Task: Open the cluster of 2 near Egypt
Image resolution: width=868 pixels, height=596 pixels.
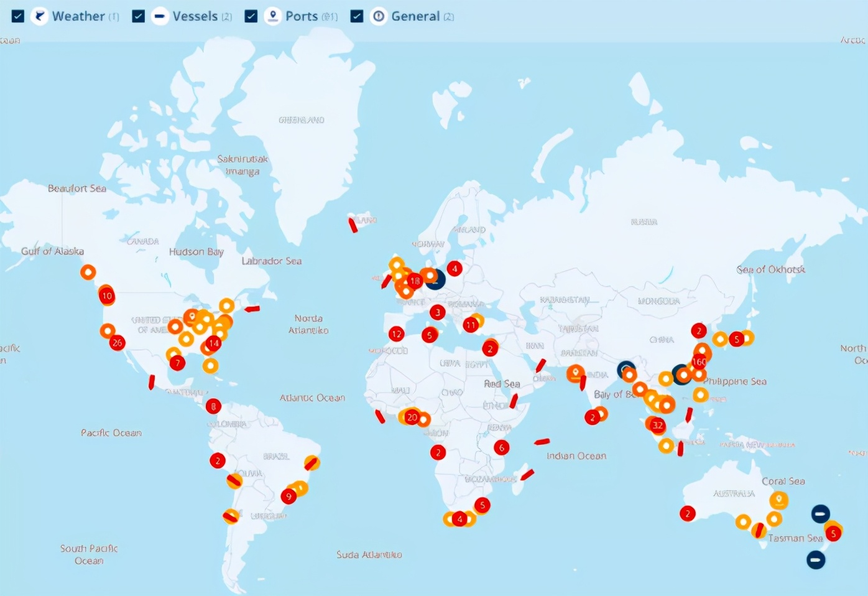Action: (x=490, y=349)
